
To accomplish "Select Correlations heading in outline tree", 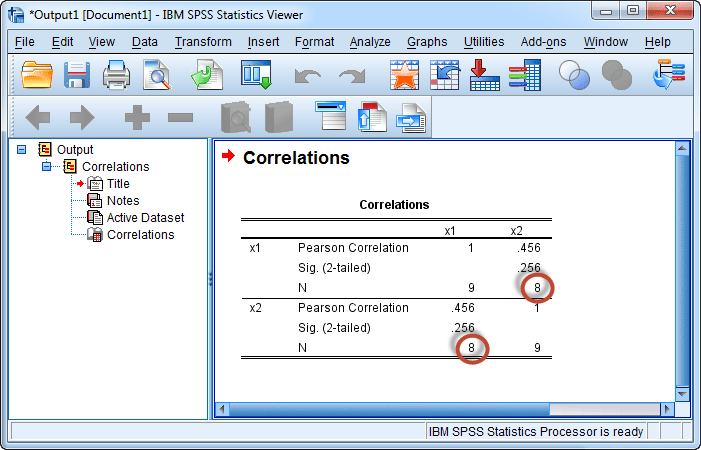I will click(x=115, y=167).
